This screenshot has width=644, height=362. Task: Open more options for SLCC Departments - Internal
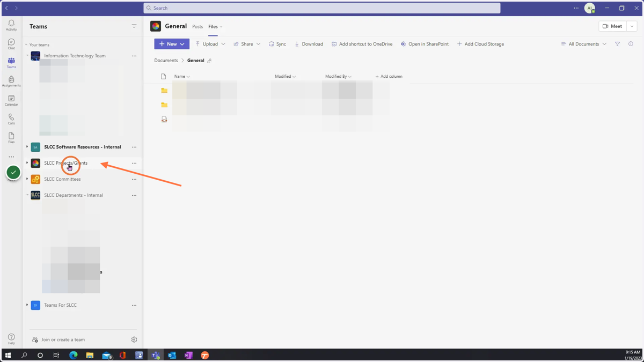134,195
